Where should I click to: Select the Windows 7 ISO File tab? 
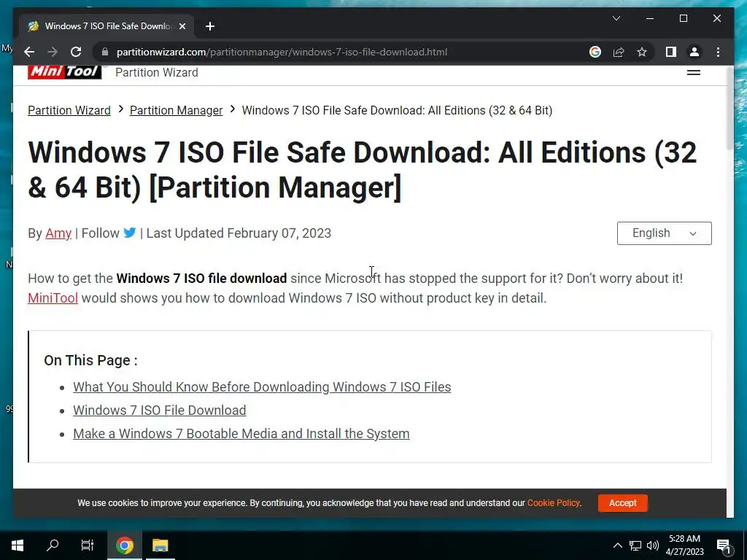tap(107, 26)
